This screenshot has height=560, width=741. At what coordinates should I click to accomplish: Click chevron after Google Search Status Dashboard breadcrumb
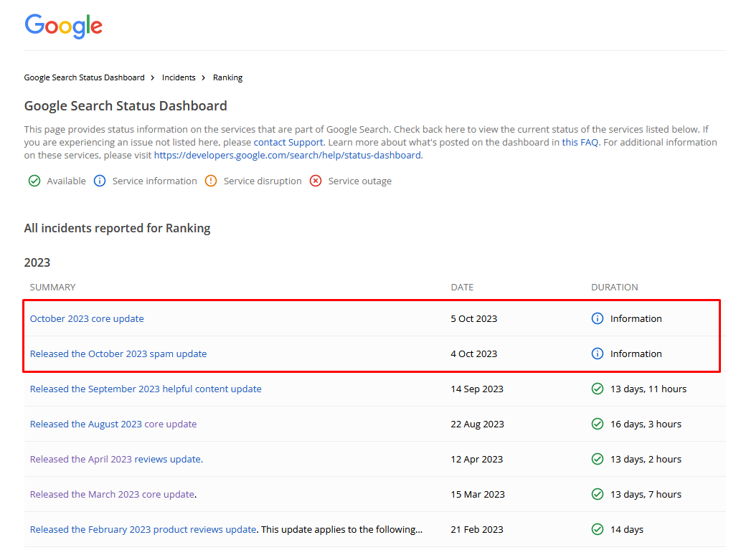(x=153, y=77)
